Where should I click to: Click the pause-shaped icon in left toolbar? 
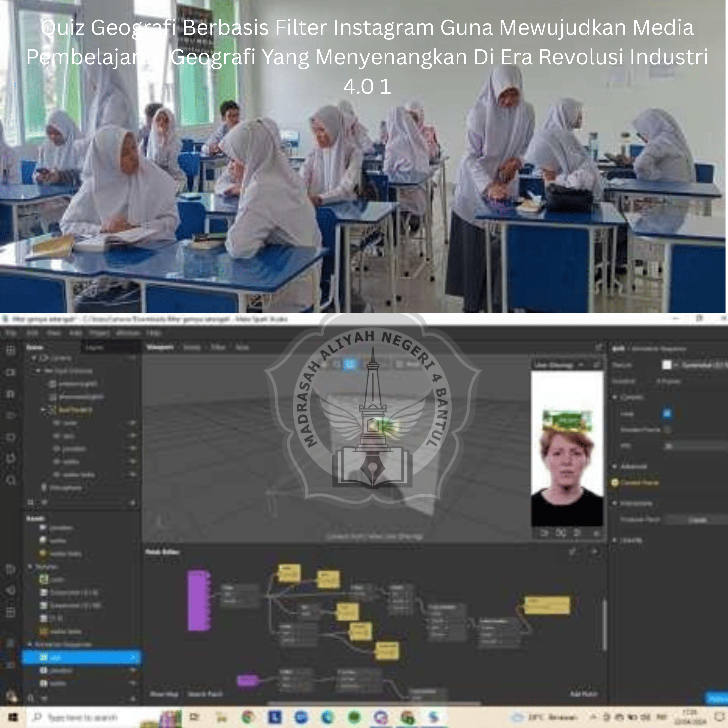11,394
